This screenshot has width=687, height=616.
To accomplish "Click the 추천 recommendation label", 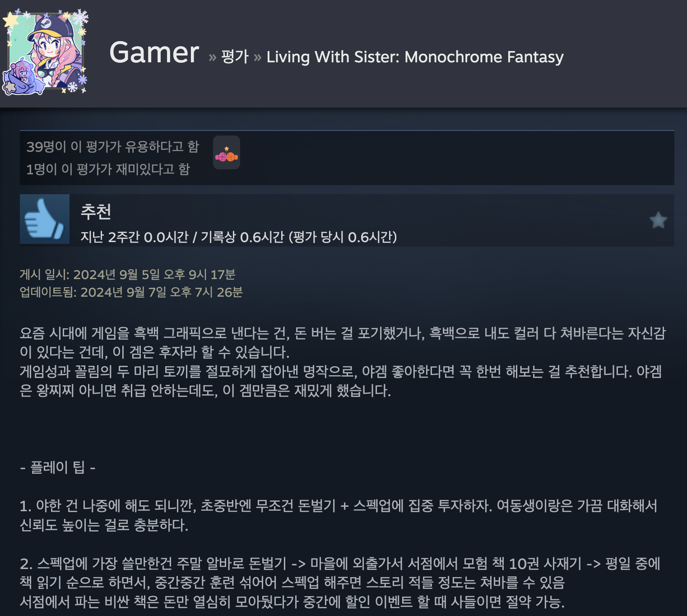I will point(96,211).
